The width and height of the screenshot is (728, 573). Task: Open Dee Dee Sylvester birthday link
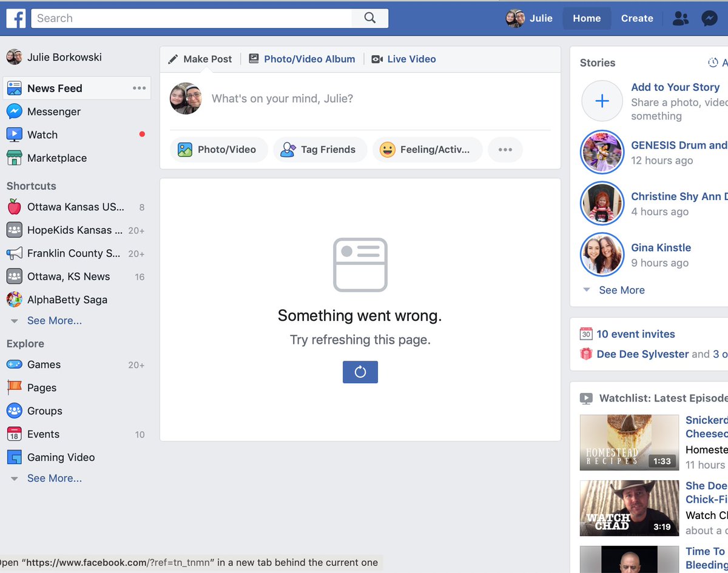[x=643, y=354]
